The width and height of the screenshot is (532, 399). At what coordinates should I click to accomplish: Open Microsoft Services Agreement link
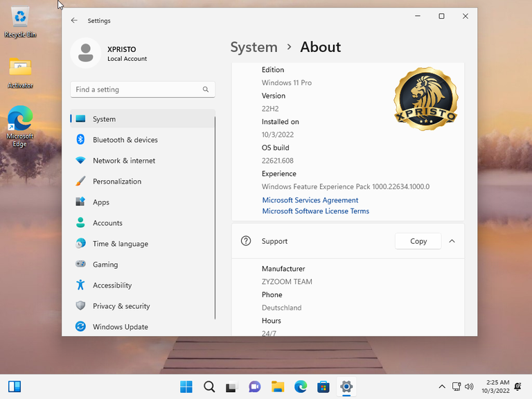(x=310, y=200)
